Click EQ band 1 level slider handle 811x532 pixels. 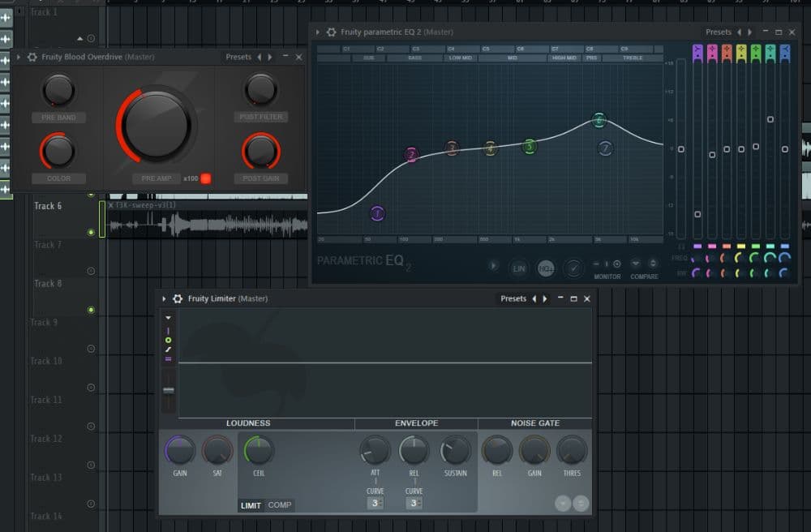tap(697, 214)
